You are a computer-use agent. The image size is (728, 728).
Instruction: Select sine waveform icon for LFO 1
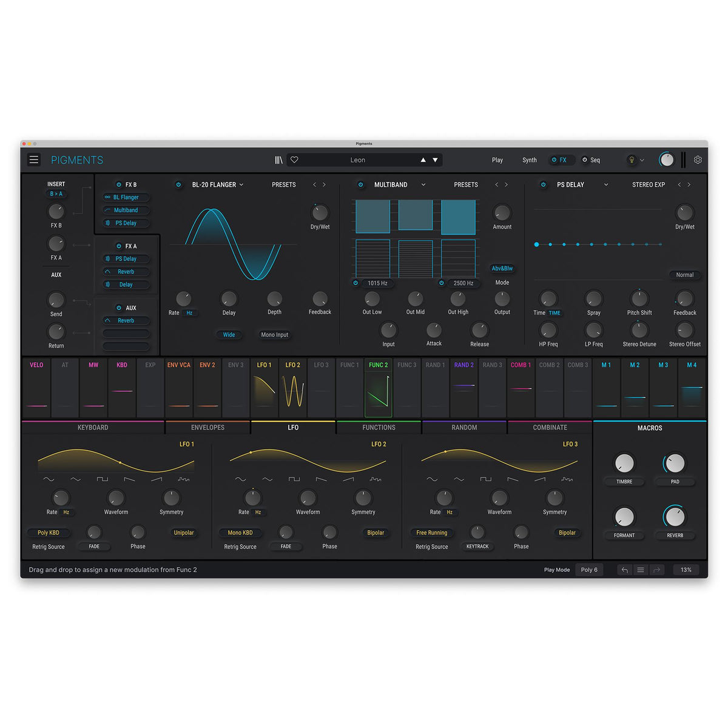coord(49,479)
